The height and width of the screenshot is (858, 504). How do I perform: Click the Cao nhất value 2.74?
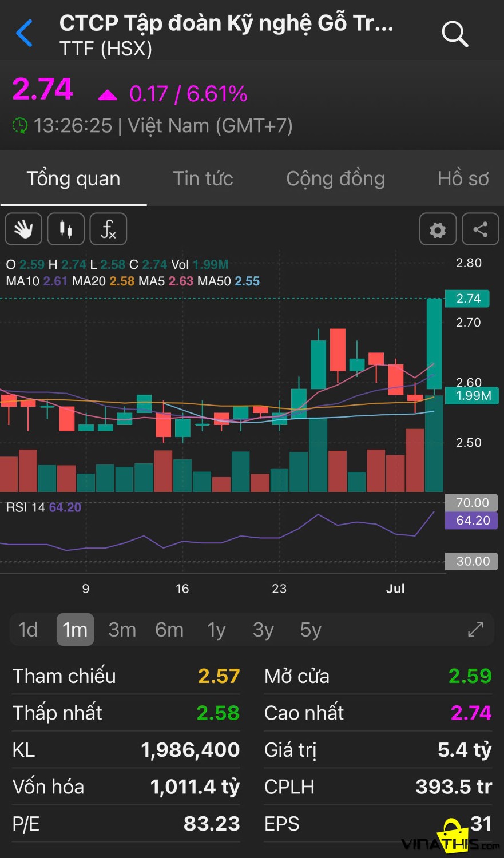[x=471, y=713]
